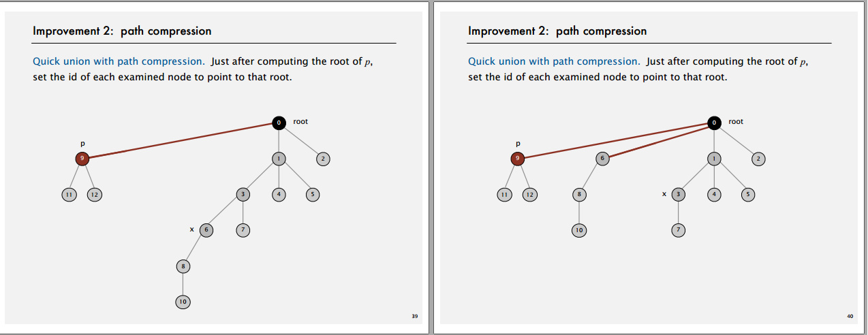Click node 2 on slide 39

tap(323, 159)
